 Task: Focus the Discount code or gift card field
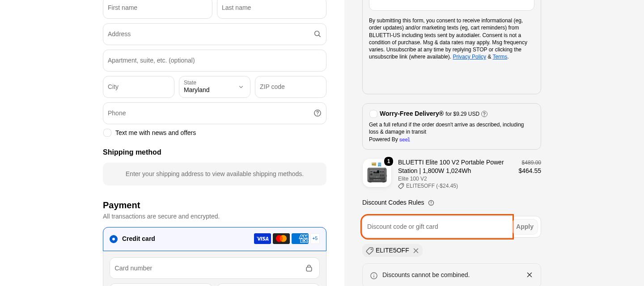tap(437, 227)
